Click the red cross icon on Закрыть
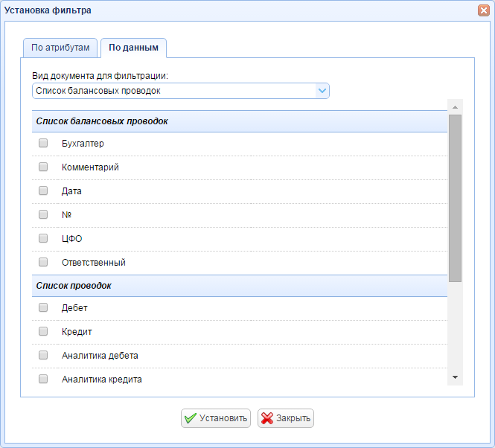Screen dimensions: 495x448 point(267,418)
